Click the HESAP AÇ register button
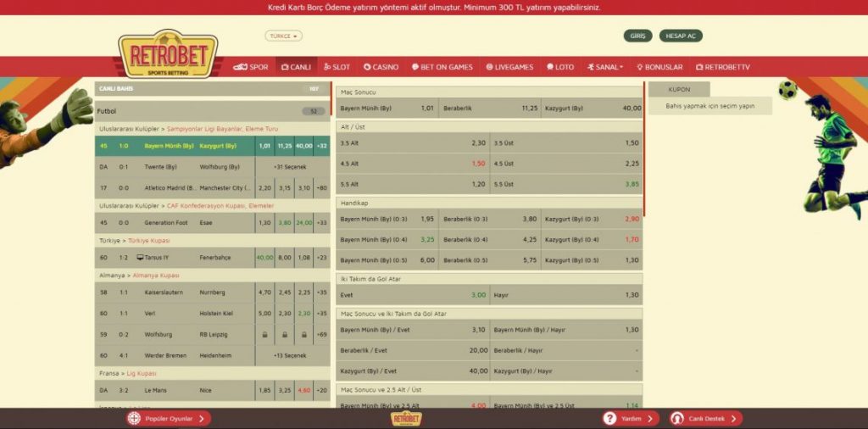868x429 pixels. click(x=681, y=36)
